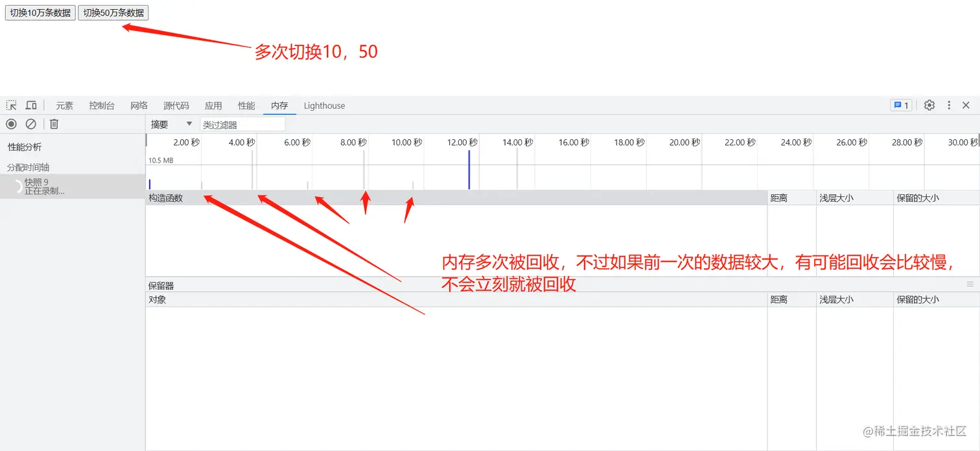Switch to the 性能 tab

pyautogui.click(x=246, y=106)
